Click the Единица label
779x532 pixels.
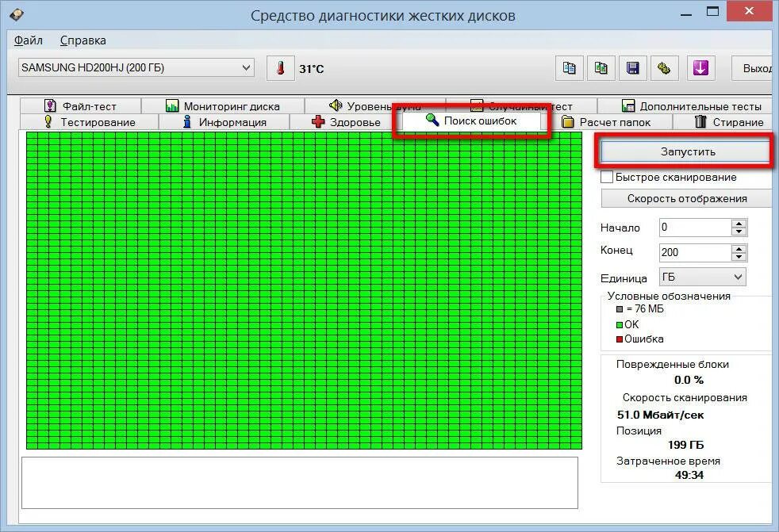(624, 278)
